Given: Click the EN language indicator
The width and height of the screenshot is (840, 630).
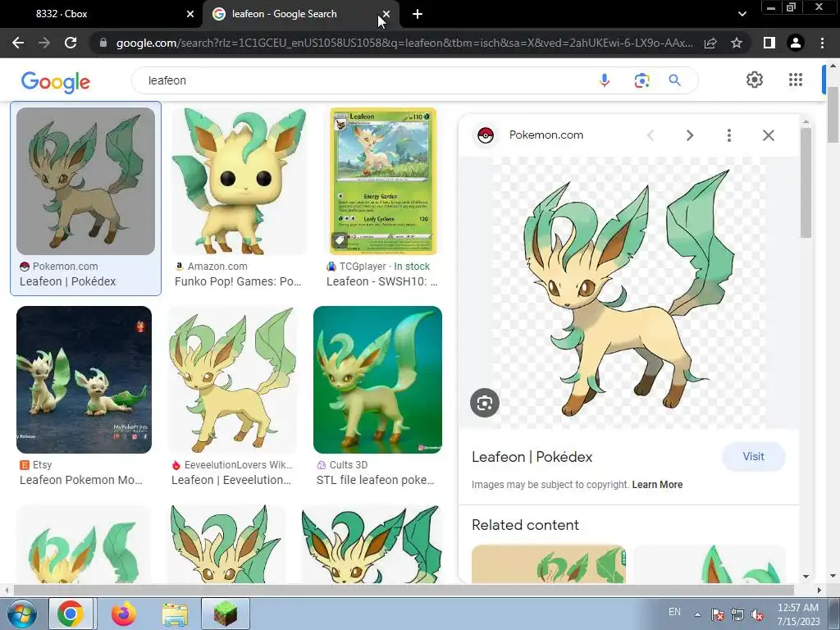Looking at the screenshot, I should (674, 612).
